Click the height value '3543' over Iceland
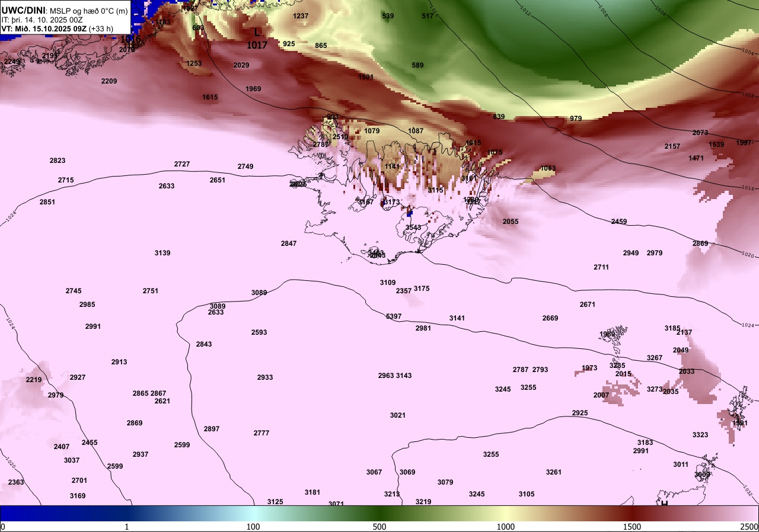Screen dimensions: 759x532 tap(413, 227)
